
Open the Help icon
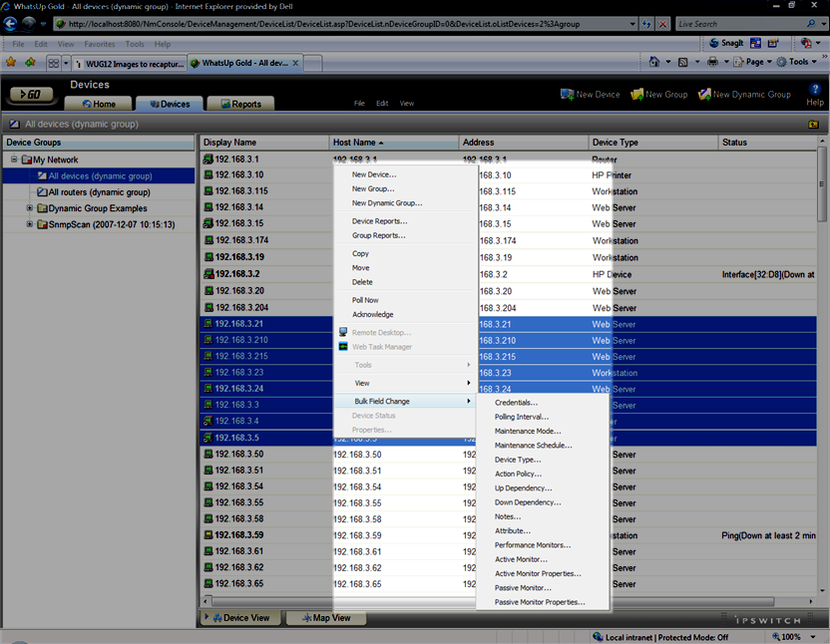tap(814, 91)
